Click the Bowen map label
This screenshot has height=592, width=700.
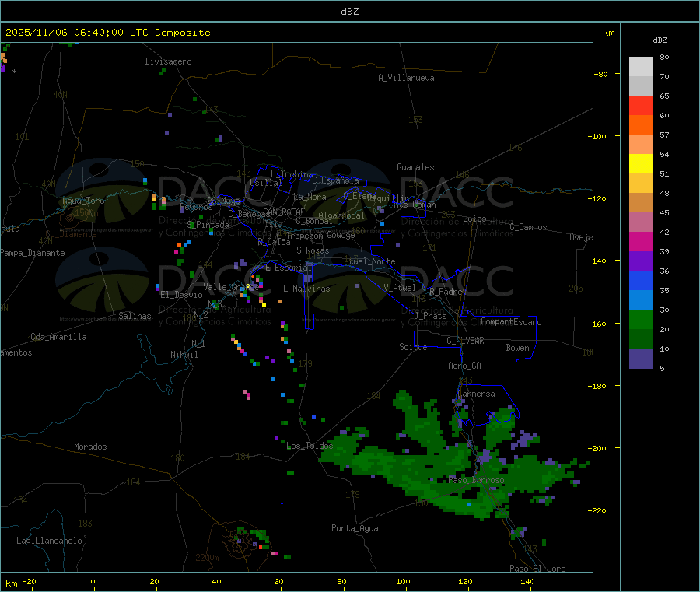point(517,348)
